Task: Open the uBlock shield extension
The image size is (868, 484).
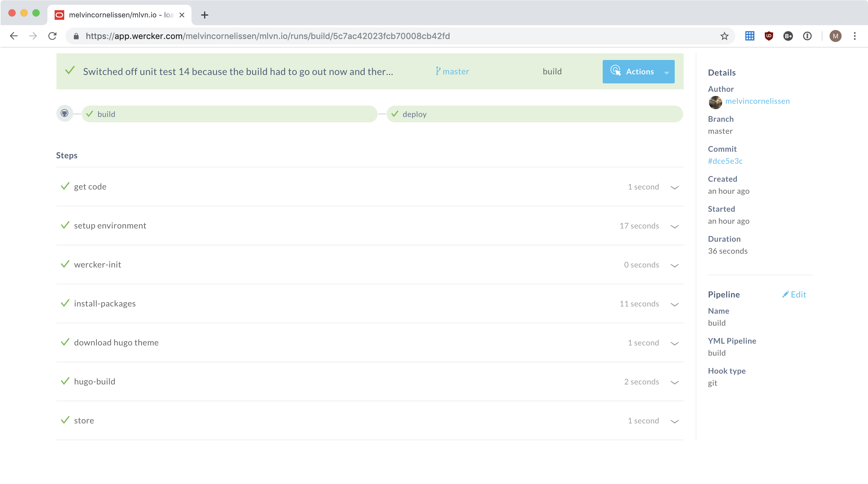Action: click(769, 36)
